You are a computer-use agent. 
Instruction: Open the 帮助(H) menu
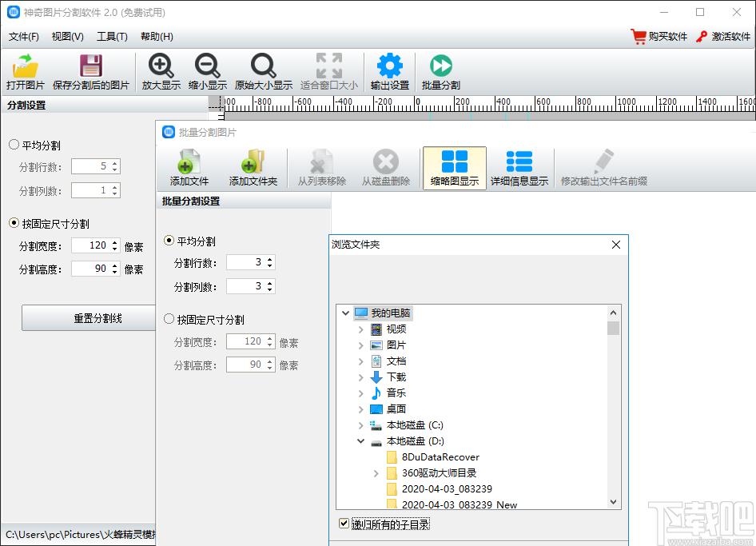157,37
